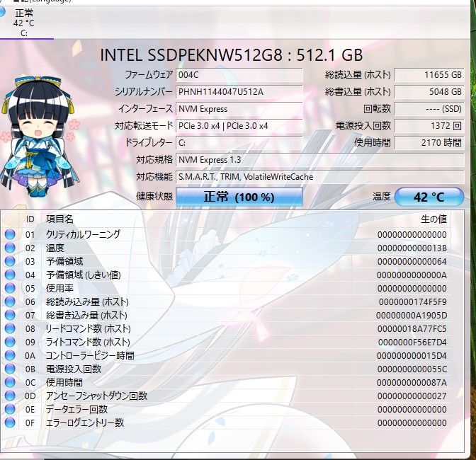Click the 総読込量 (ホスト) label
The width and height of the screenshot is (476, 460).
click(x=358, y=75)
